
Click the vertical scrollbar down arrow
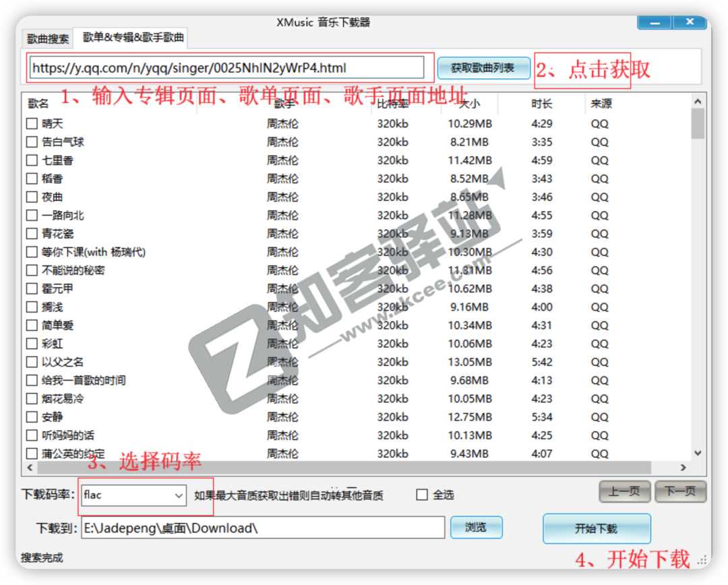(x=698, y=453)
